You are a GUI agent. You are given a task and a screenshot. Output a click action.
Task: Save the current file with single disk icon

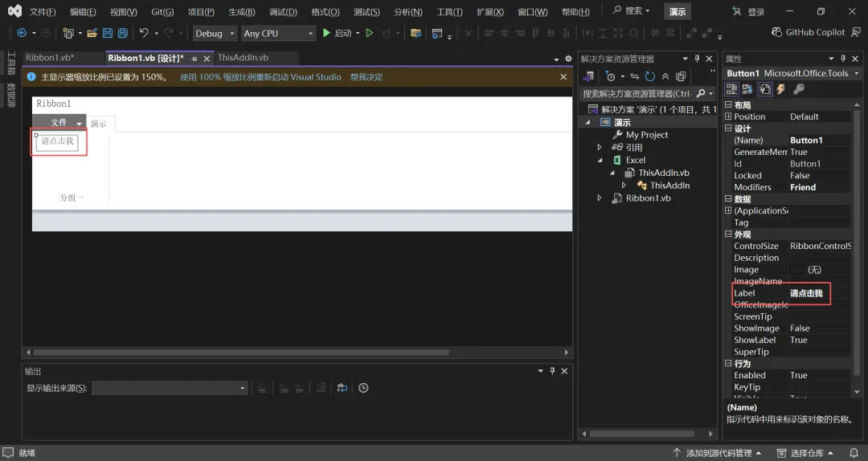pos(108,33)
